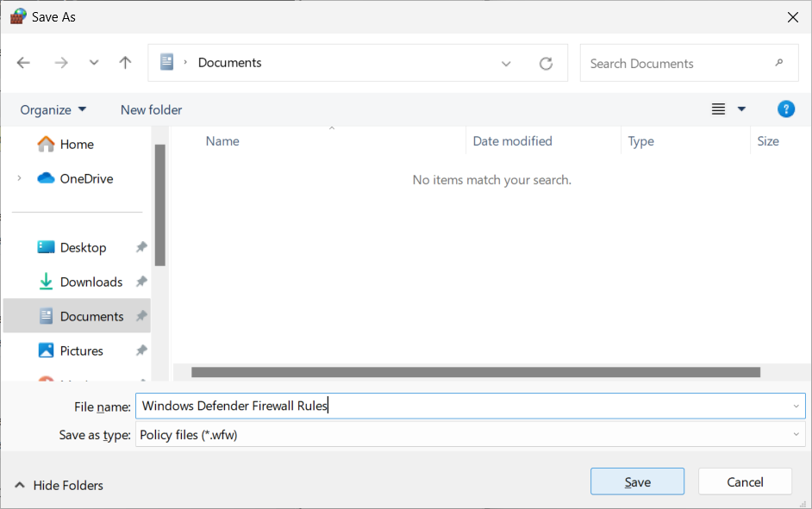The height and width of the screenshot is (509, 812).
Task: Click the Save button
Action: point(637,481)
